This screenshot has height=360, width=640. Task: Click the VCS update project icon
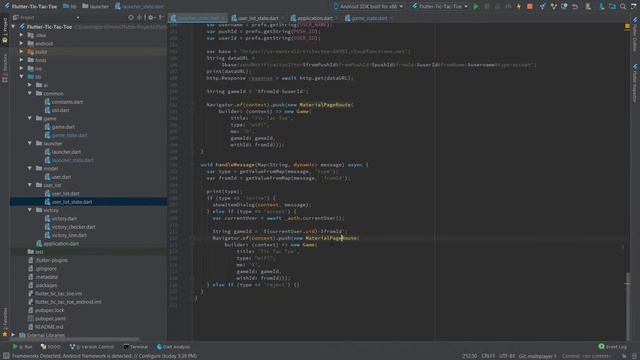coord(542,7)
